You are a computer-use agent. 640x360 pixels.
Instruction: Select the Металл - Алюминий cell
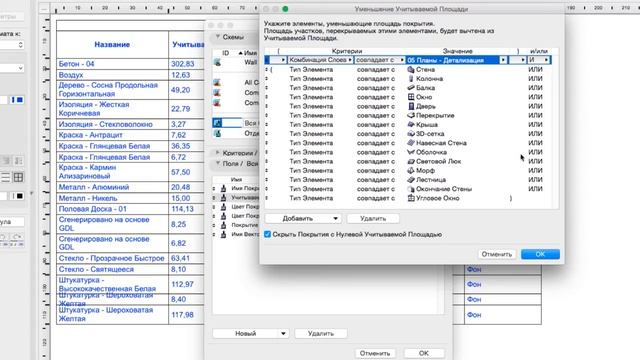pos(112,187)
